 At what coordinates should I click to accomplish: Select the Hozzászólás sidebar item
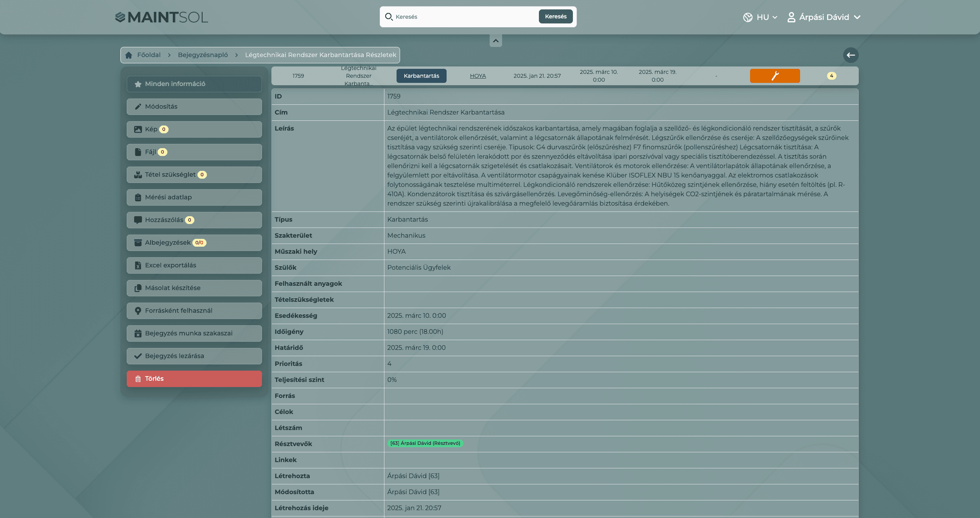click(x=194, y=220)
